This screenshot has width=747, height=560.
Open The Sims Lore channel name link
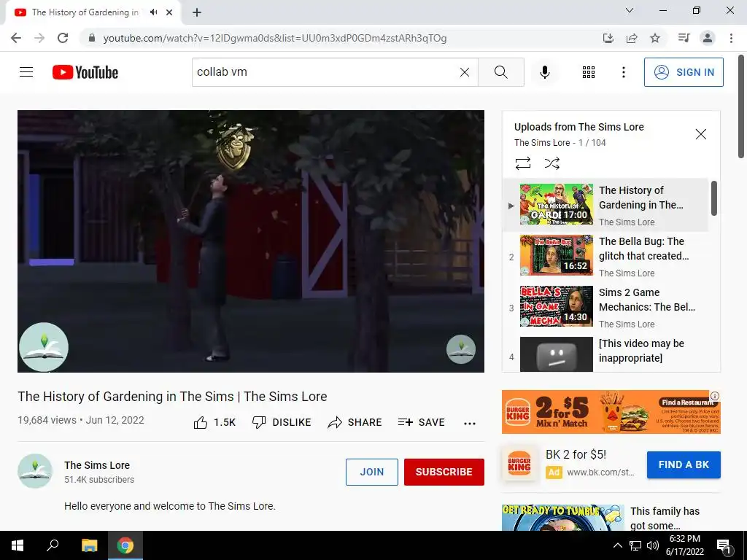(x=97, y=465)
